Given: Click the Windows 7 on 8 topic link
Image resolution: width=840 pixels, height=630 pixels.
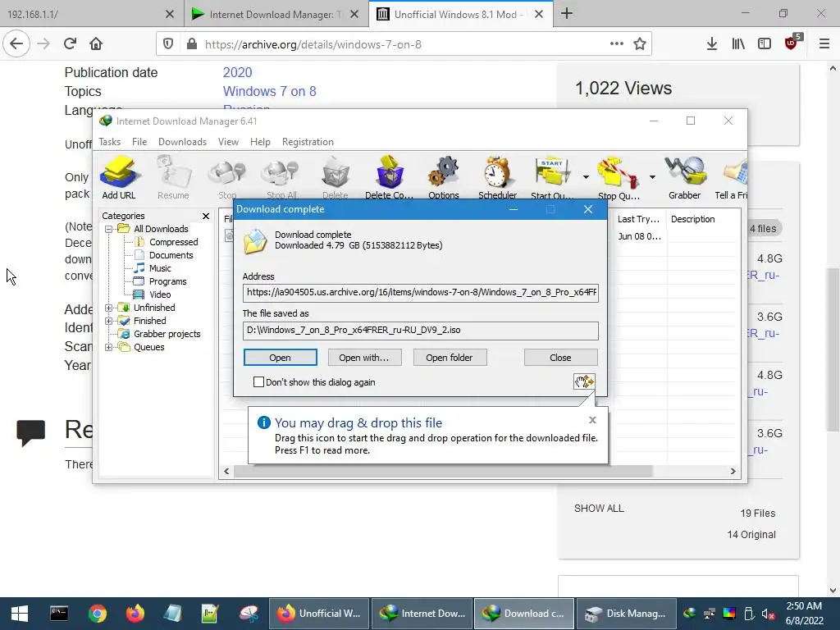Looking at the screenshot, I should click(269, 91).
